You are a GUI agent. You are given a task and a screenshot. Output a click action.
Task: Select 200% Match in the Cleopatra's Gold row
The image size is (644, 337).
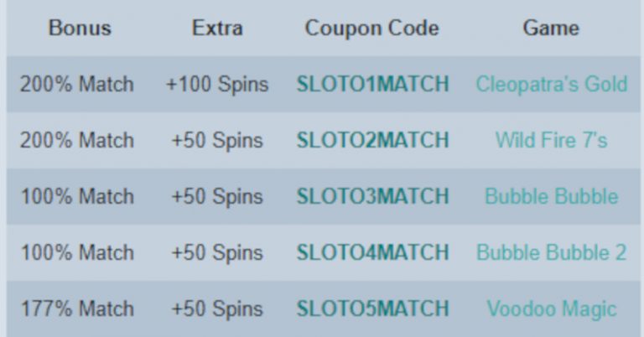(x=77, y=84)
